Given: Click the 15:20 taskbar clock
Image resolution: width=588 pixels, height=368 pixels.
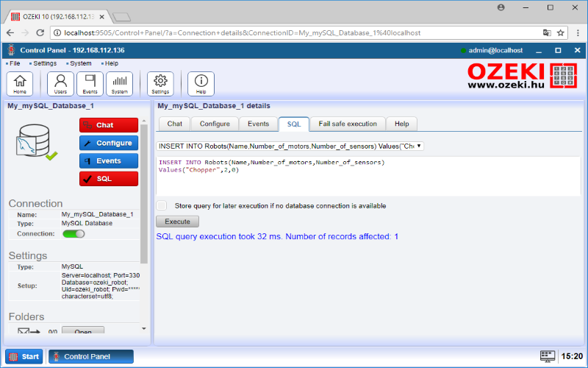Looking at the screenshot, I should pyautogui.click(x=572, y=356).
